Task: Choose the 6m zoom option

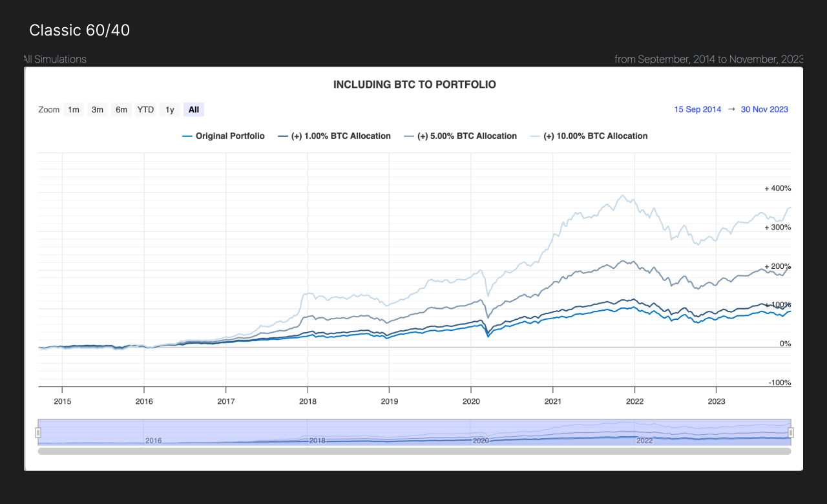Action: click(121, 110)
